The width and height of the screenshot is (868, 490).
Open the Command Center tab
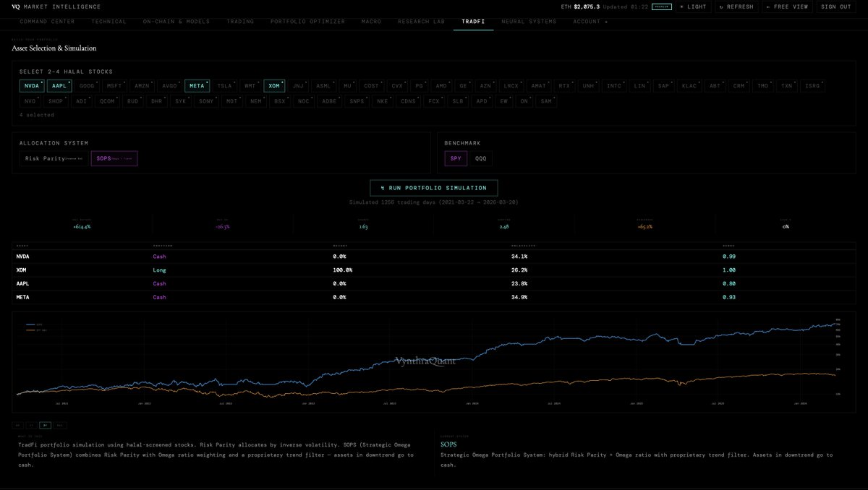coord(47,22)
